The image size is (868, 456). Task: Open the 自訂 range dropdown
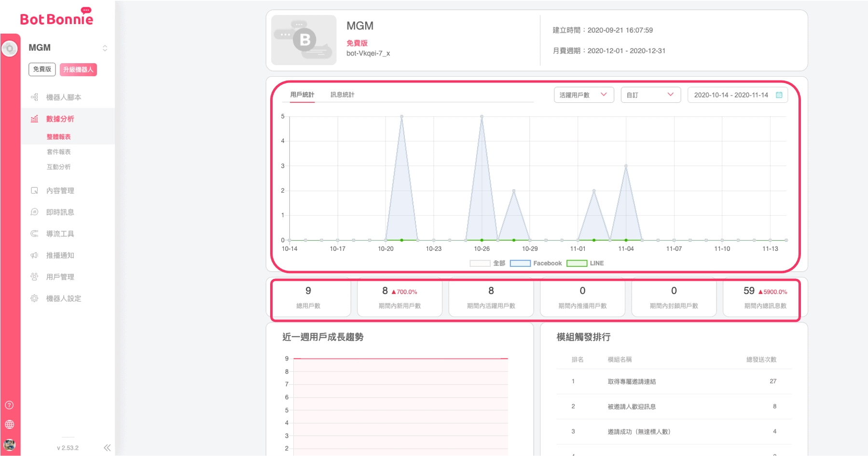click(x=650, y=95)
